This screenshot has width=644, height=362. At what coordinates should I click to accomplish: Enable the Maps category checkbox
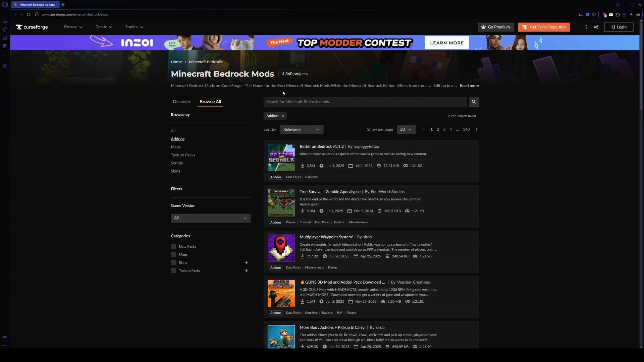[x=173, y=255]
